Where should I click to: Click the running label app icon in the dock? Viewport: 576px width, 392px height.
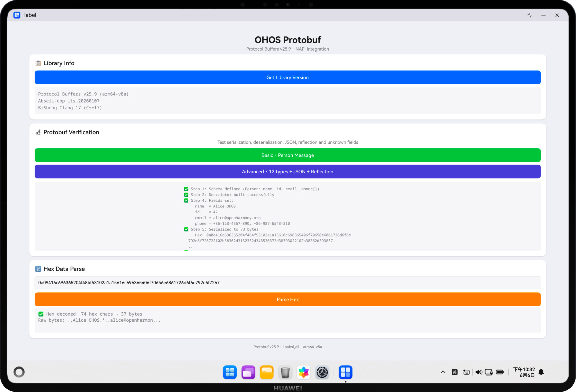[345, 372]
